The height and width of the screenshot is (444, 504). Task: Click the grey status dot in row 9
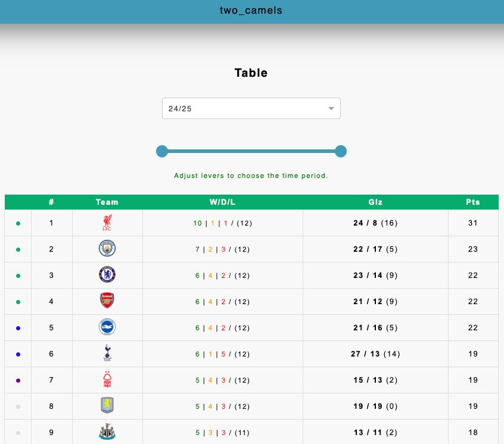18,433
